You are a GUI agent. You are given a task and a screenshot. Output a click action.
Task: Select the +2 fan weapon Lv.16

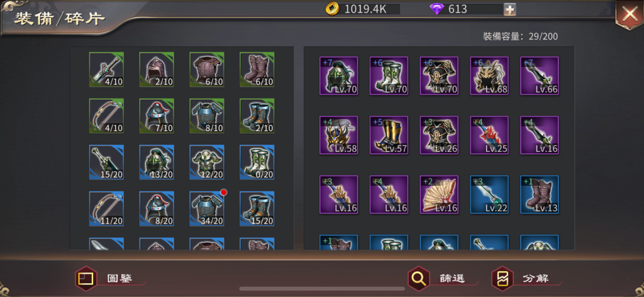pos(439,195)
